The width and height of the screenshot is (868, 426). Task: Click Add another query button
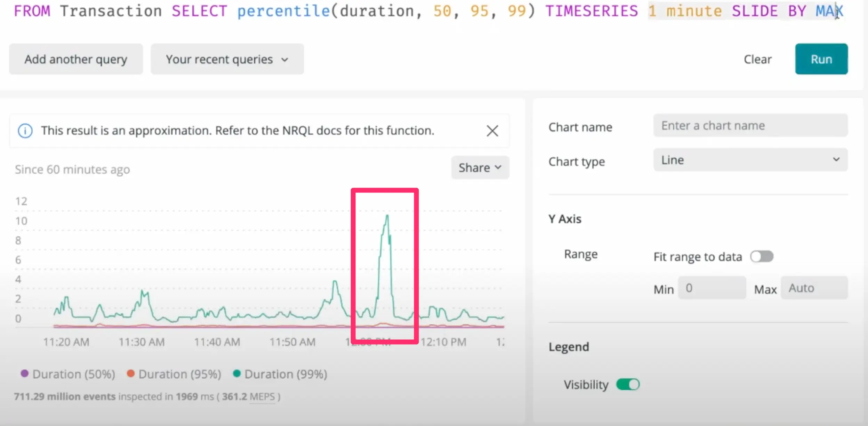pos(76,59)
